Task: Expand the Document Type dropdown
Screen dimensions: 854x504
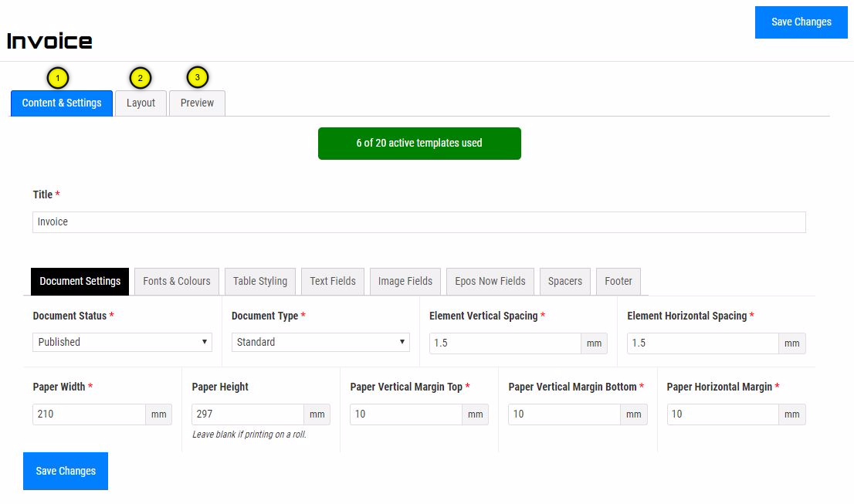Action: coord(320,342)
